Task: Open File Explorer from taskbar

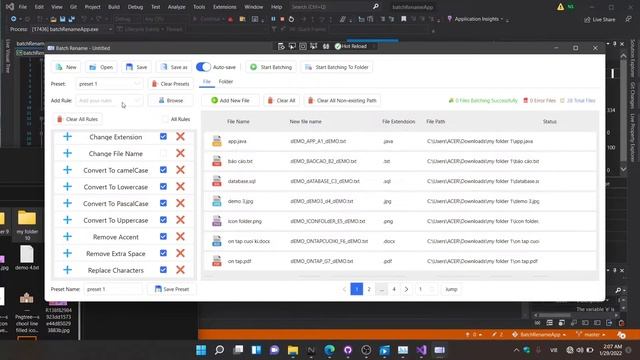Action: tap(293, 350)
